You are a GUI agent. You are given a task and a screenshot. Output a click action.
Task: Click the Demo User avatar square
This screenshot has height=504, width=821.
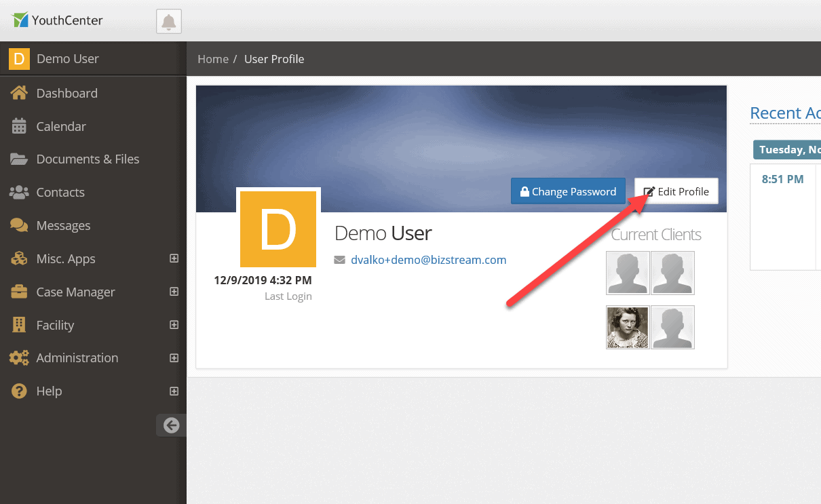[x=278, y=229]
